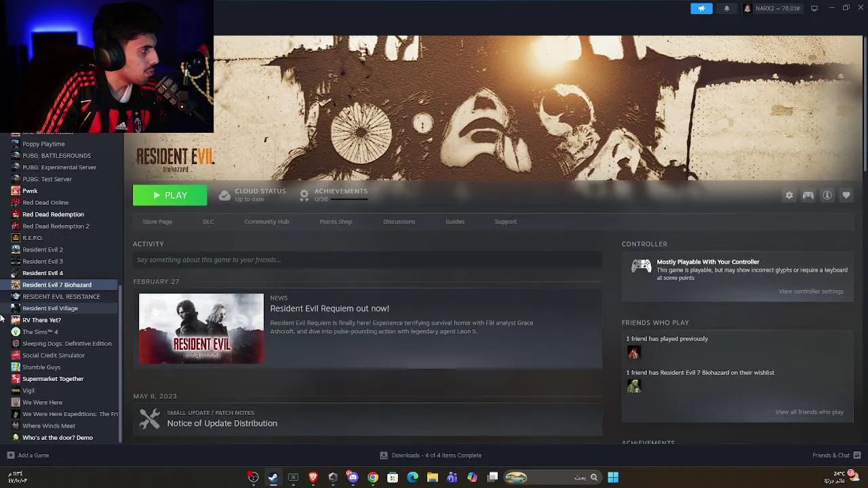Open Friends & Chat panel
This screenshot has width=868, height=488.
[837, 455]
